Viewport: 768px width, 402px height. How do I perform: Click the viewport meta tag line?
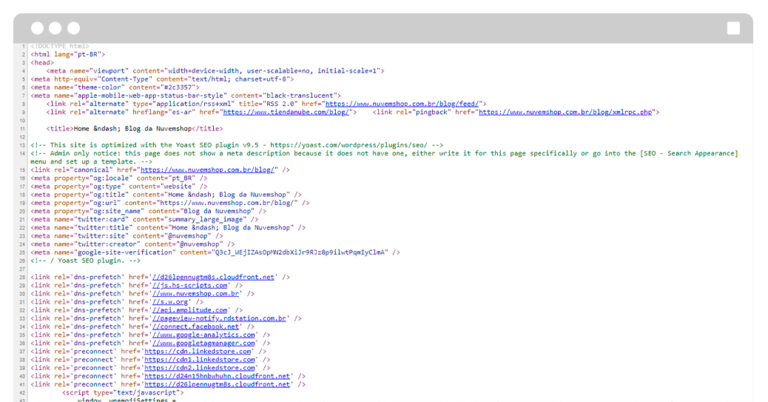pyautogui.click(x=215, y=71)
